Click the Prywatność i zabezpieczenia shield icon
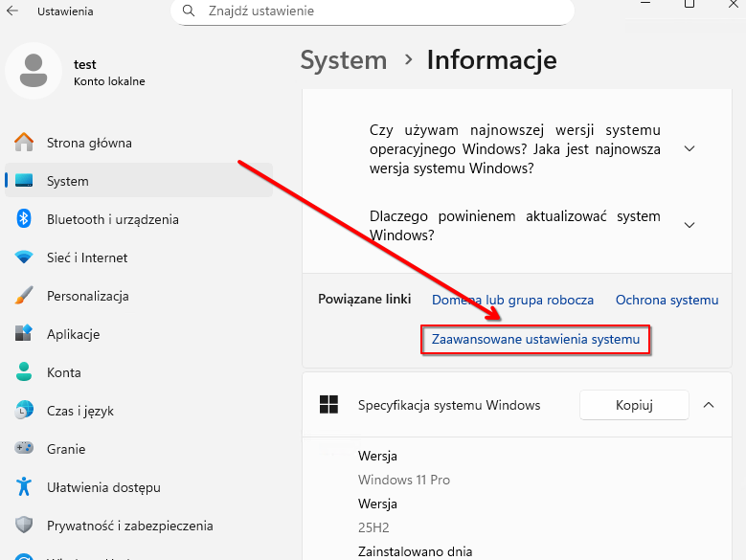The width and height of the screenshot is (746, 560). point(24,526)
